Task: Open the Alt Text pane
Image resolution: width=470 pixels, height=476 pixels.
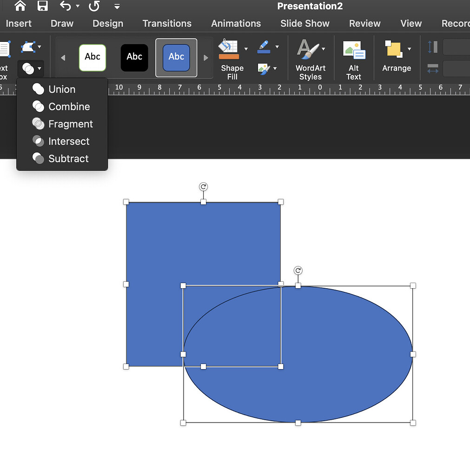Action: (354, 48)
